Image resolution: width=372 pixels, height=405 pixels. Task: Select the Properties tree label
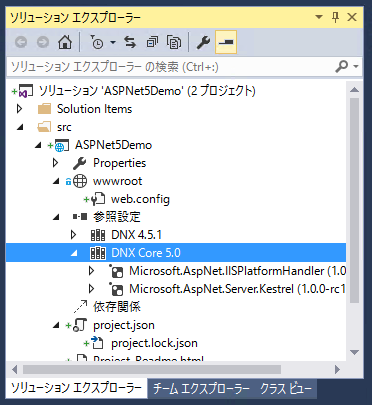click(119, 163)
